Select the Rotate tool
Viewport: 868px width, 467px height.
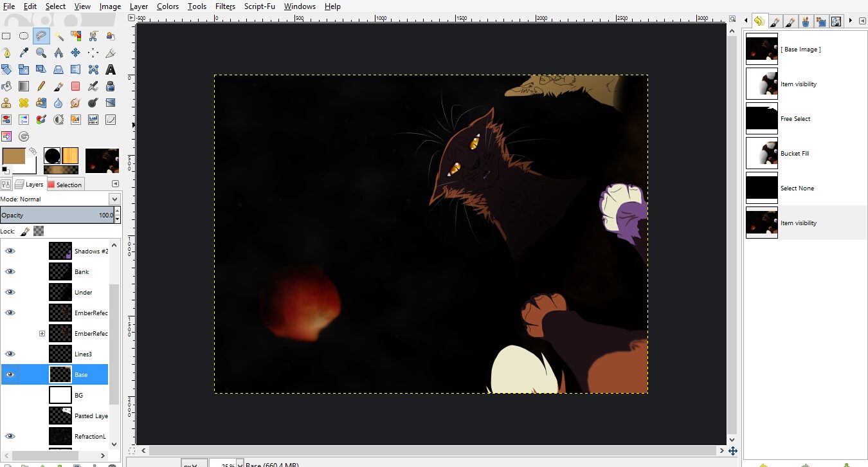pos(6,69)
